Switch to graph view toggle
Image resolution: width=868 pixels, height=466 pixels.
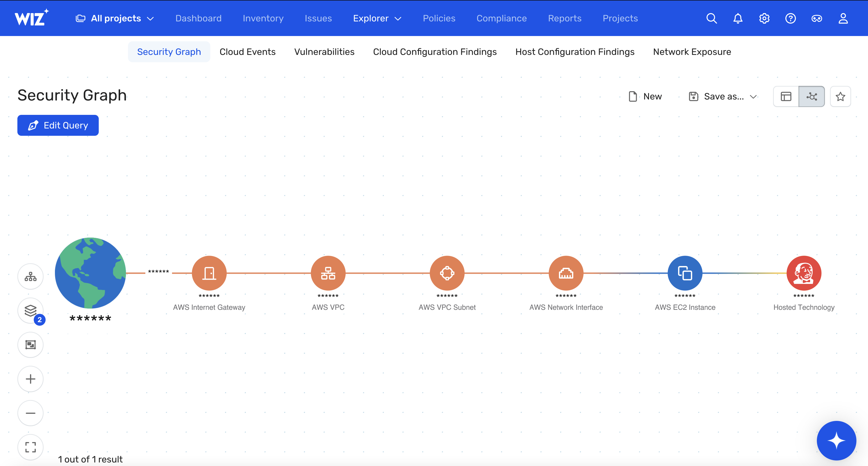(x=811, y=96)
